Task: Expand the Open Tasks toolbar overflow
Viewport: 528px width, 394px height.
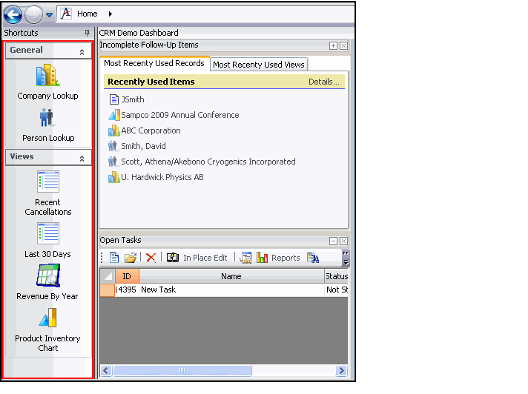Action: (x=346, y=258)
